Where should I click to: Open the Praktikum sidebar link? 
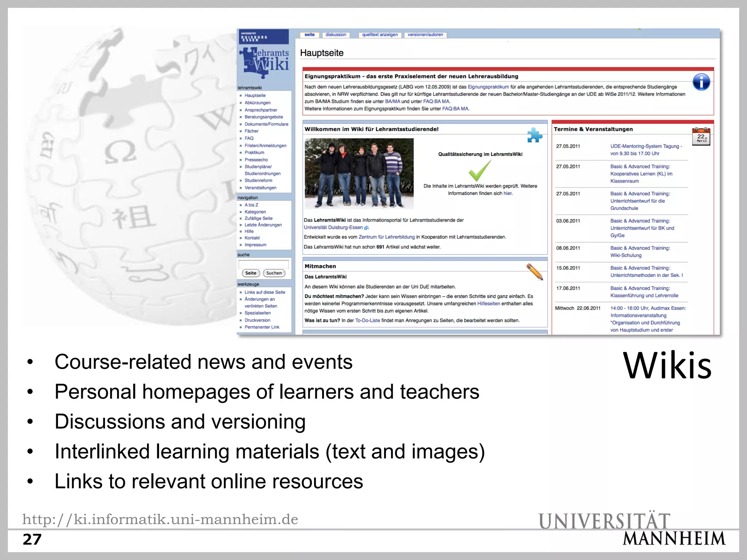(254, 153)
